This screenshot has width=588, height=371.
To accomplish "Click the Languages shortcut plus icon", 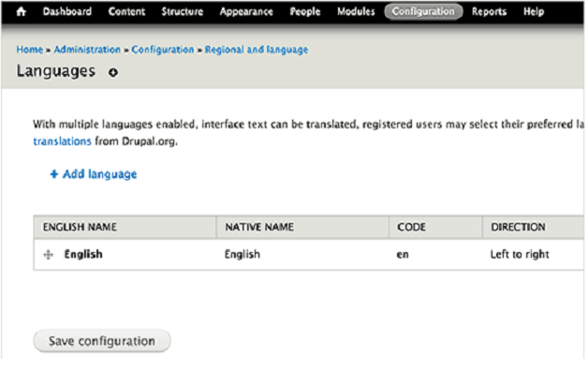I will [113, 72].
